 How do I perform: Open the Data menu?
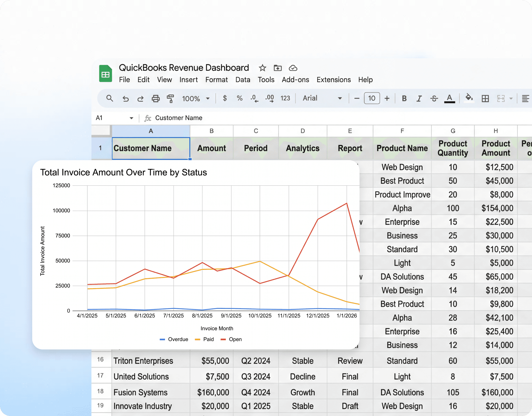pyautogui.click(x=243, y=80)
